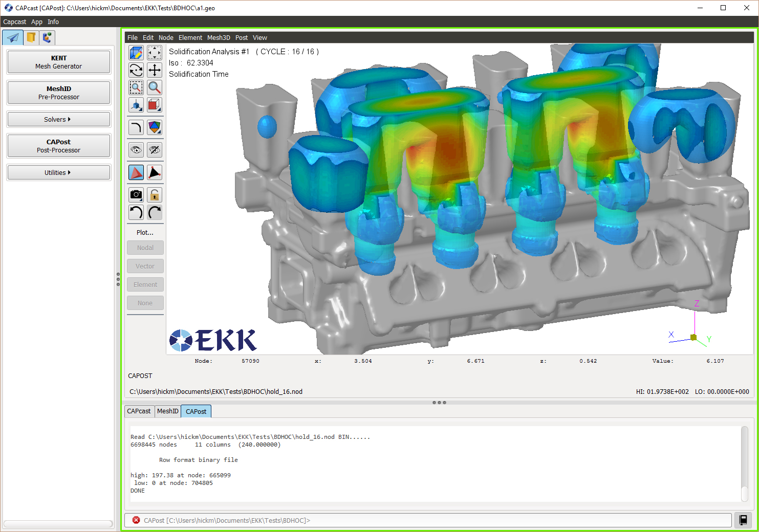
Task: Click the console device icon beside command line
Action: pos(743,520)
